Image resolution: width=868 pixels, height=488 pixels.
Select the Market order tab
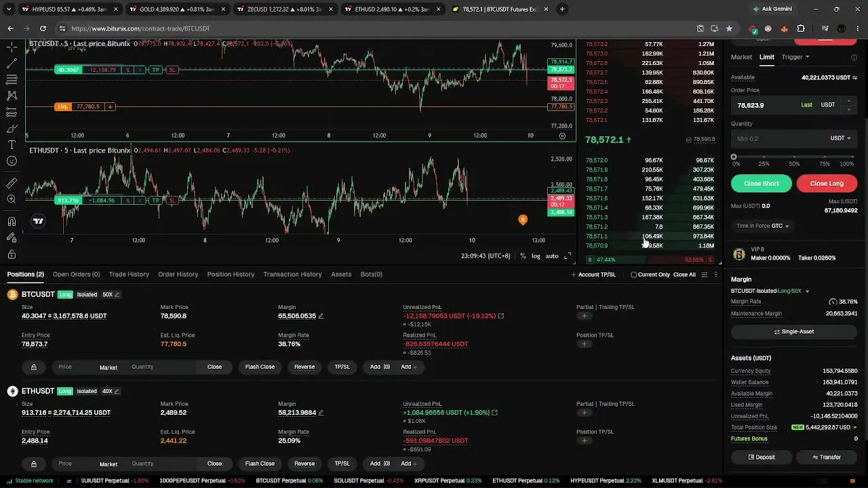tap(741, 57)
